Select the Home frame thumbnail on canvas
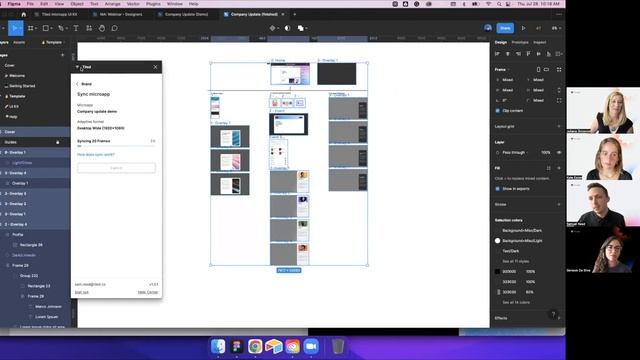Viewport: 640px width, 360px height. 290,74
